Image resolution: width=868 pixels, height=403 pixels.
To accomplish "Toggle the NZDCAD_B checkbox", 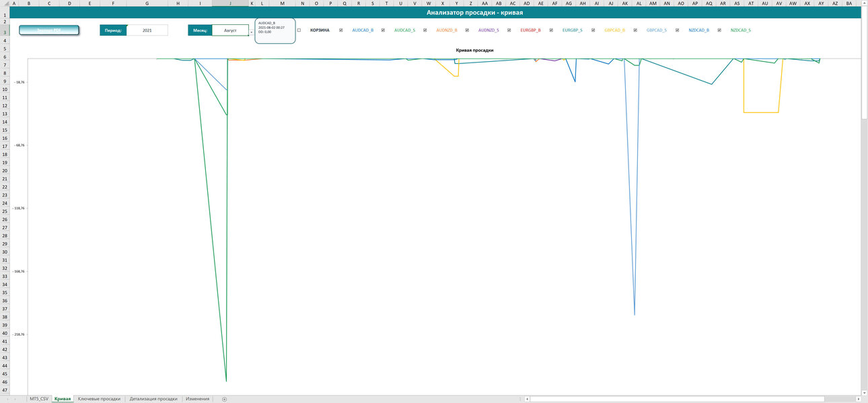I will click(678, 30).
